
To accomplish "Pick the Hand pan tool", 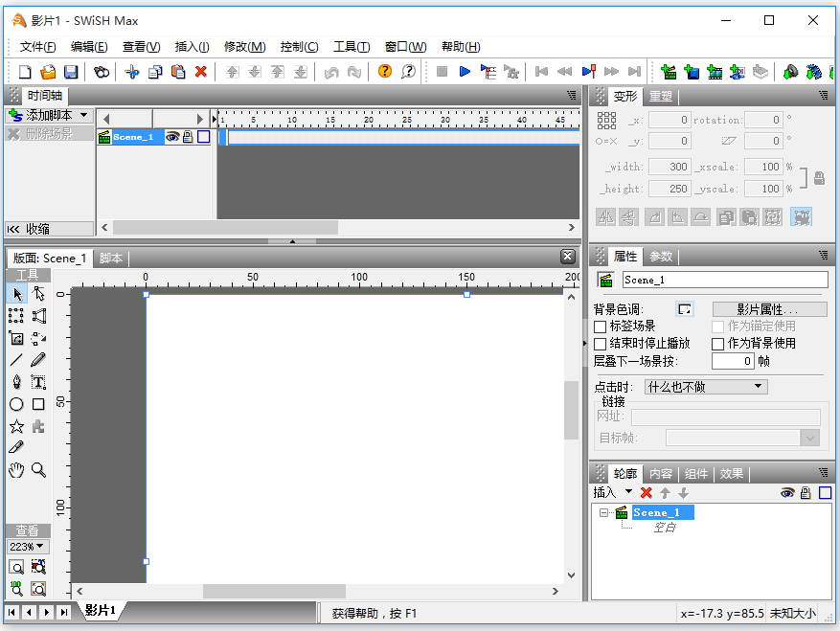I will click(x=16, y=469).
